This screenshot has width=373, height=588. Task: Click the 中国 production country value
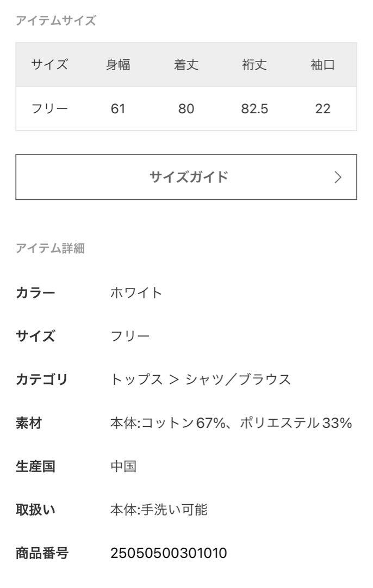123,467
